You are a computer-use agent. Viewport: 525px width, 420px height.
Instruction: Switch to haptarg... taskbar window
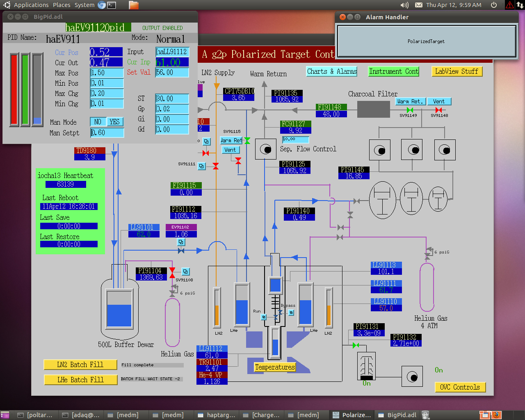(x=217, y=415)
